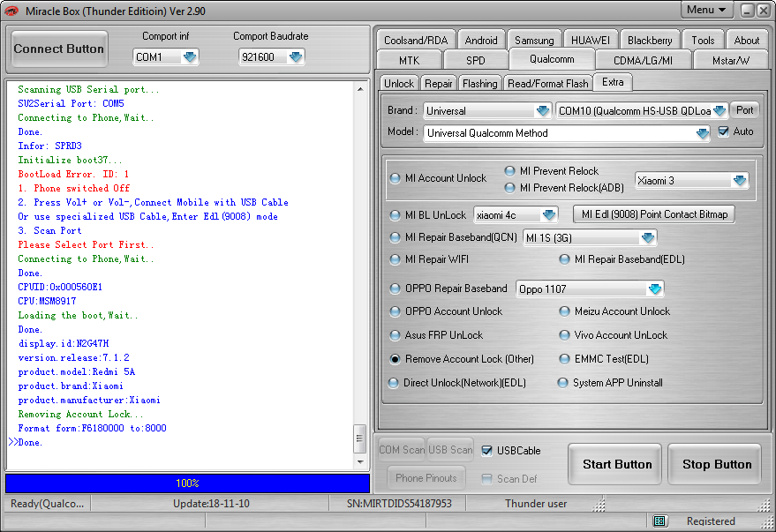Open the Universal Qualcomm Method model dropdown
Image resolution: width=776 pixels, height=532 pixels.
[702, 133]
